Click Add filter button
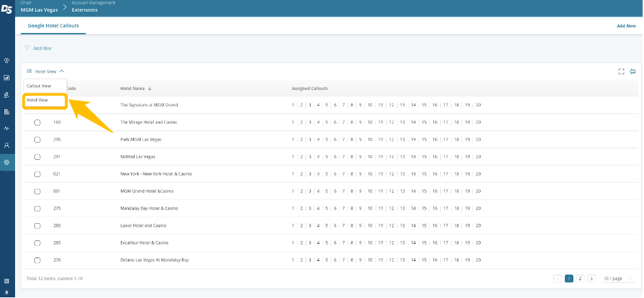This screenshot has height=298, width=644. [43, 49]
